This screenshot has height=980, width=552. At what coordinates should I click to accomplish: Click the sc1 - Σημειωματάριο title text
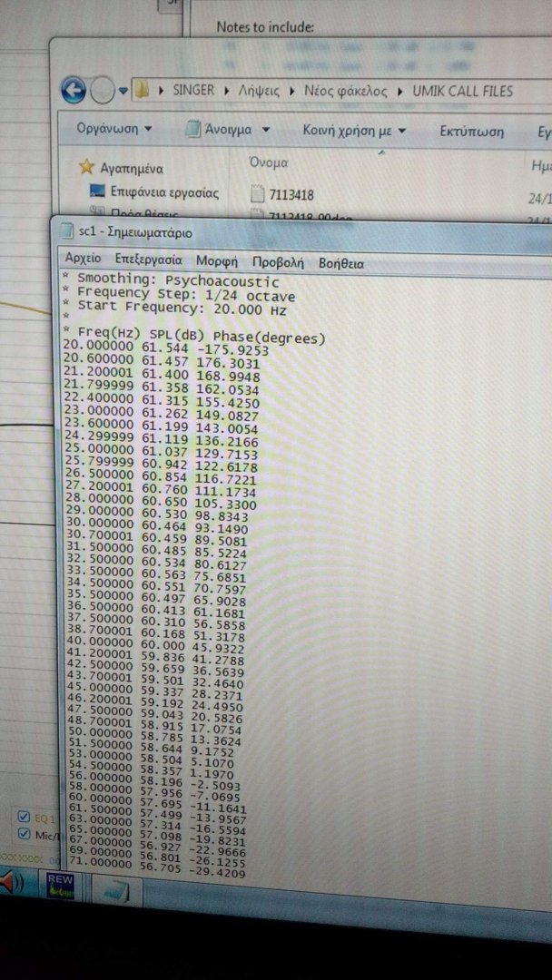[135, 233]
